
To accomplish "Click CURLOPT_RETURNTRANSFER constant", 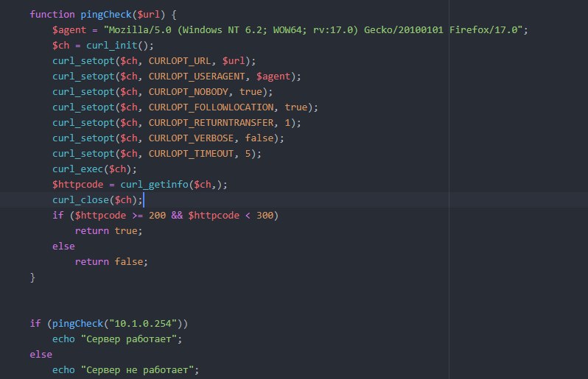I will (211, 123).
